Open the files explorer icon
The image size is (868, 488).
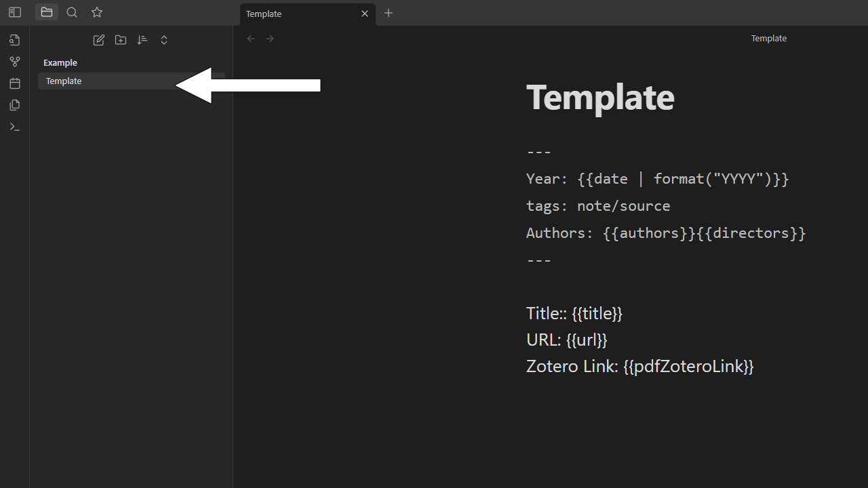(x=46, y=12)
